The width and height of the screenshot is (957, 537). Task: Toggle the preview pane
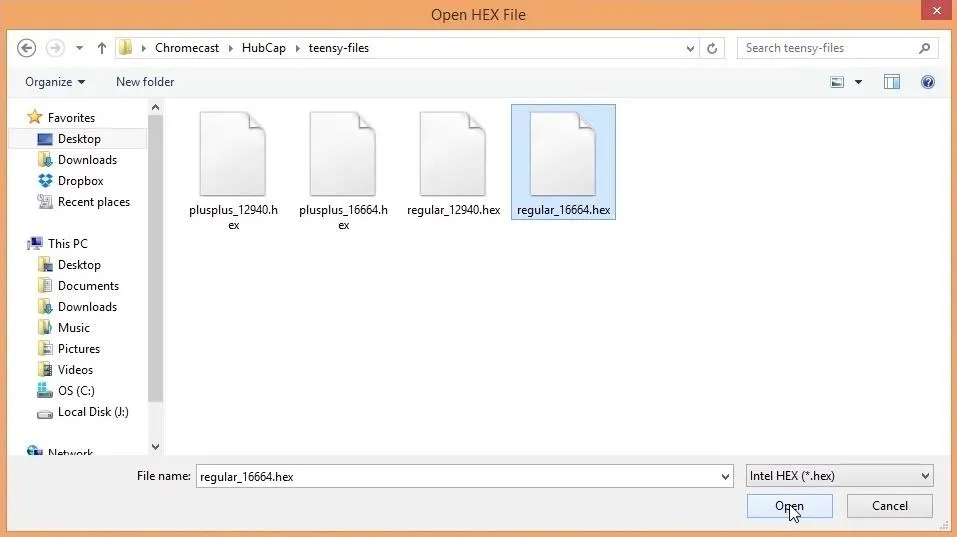(x=892, y=82)
